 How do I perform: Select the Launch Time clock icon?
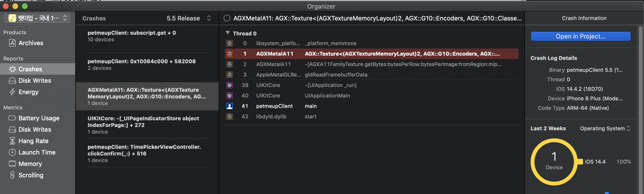pos(12,152)
